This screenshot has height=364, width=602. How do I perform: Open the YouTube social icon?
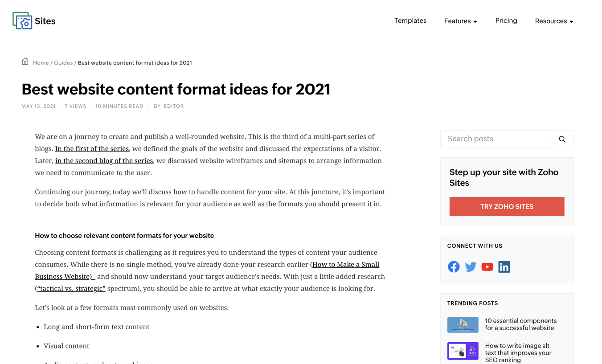click(487, 267)
